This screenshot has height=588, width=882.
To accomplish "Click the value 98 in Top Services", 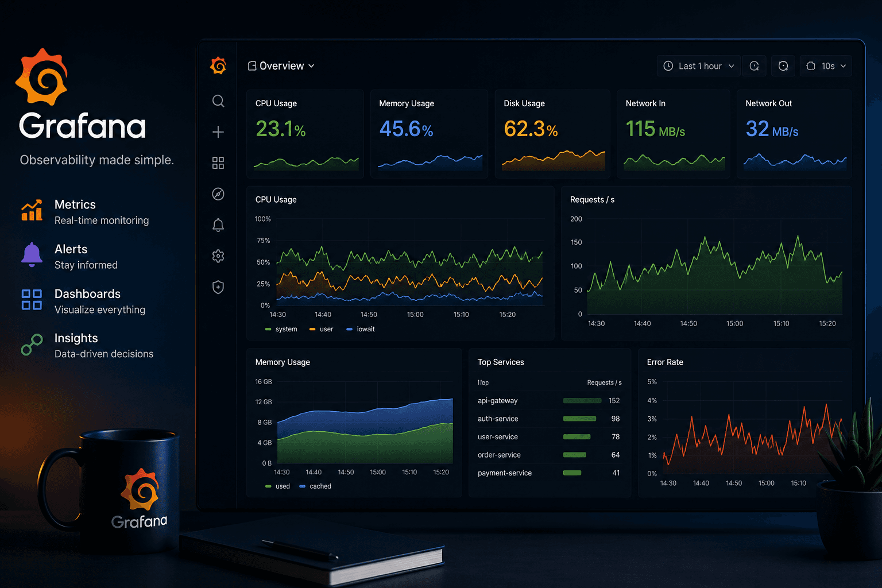I will (x=616, y=419).
